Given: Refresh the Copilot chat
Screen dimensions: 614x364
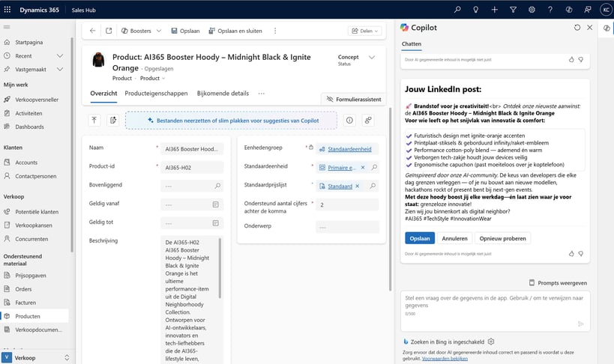Looking at the screenshot, I should coord(577,28).
